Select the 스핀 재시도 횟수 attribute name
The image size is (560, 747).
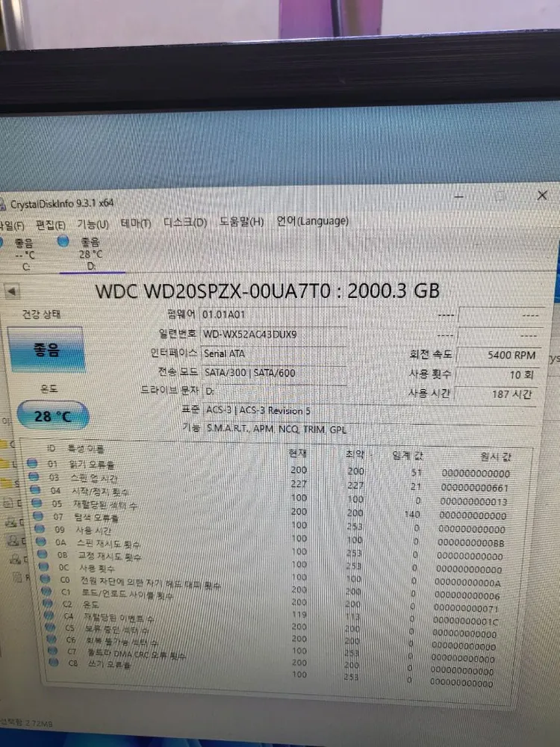109,544
